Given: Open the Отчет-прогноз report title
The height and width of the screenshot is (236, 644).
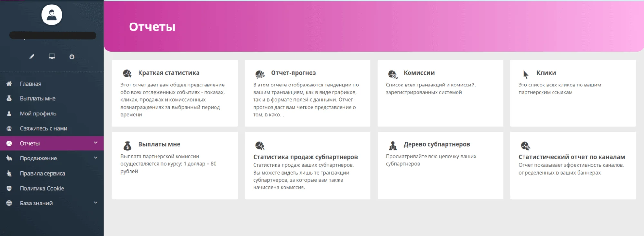Looking at the screenshot, I should point(293,73).
